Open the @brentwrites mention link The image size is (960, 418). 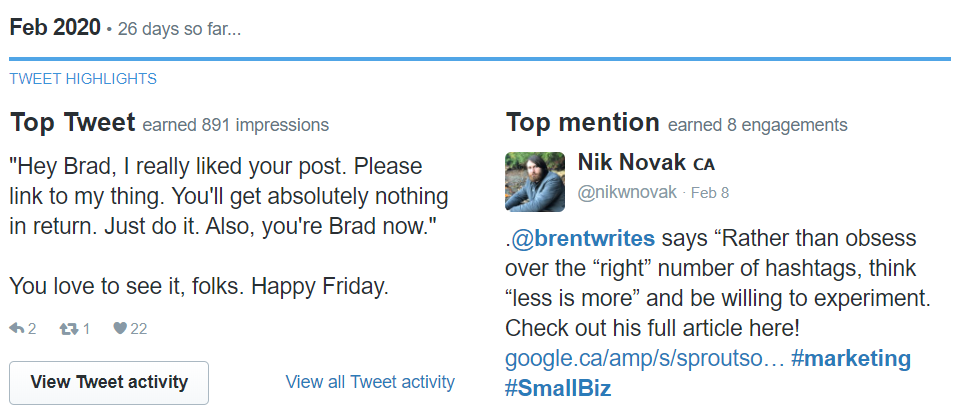(x=583, y=239)
